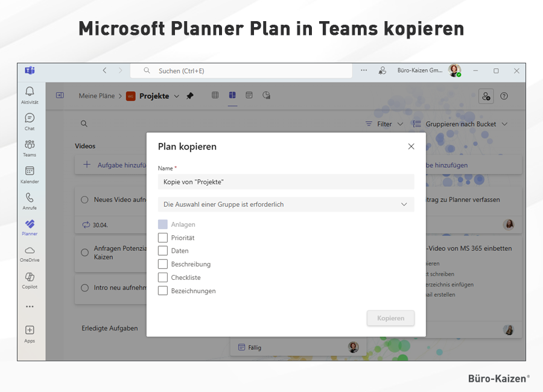The height and width of the screenshot is (392, 543).
Task: Switch to the Charts view tab
Action: point(266,95)
